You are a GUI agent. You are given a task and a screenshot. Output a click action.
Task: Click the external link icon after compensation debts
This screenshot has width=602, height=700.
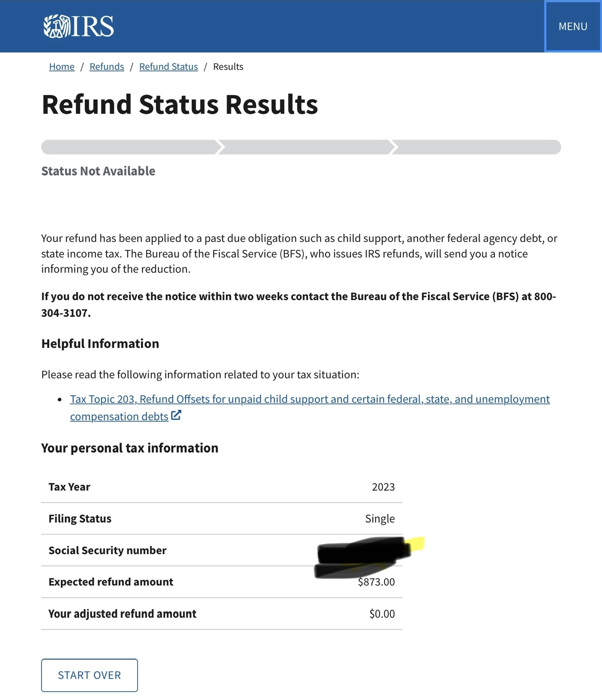pyautogui.click(x=176, y=415)
